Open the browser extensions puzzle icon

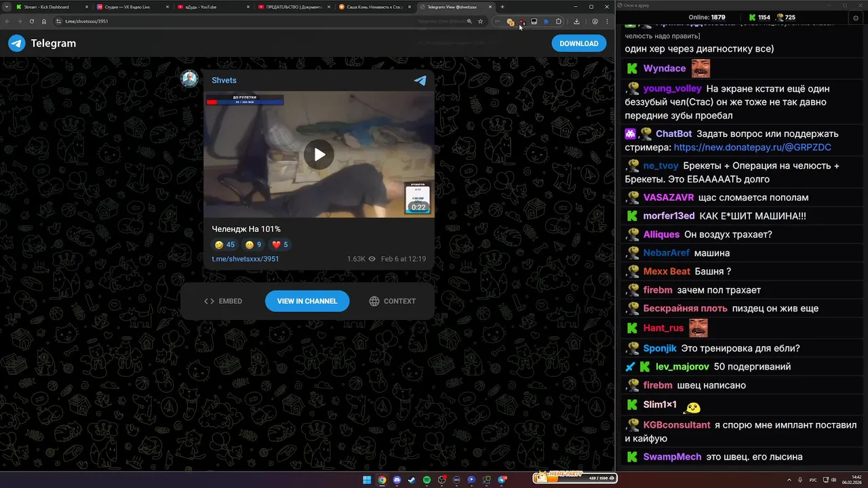coord(559,21)
